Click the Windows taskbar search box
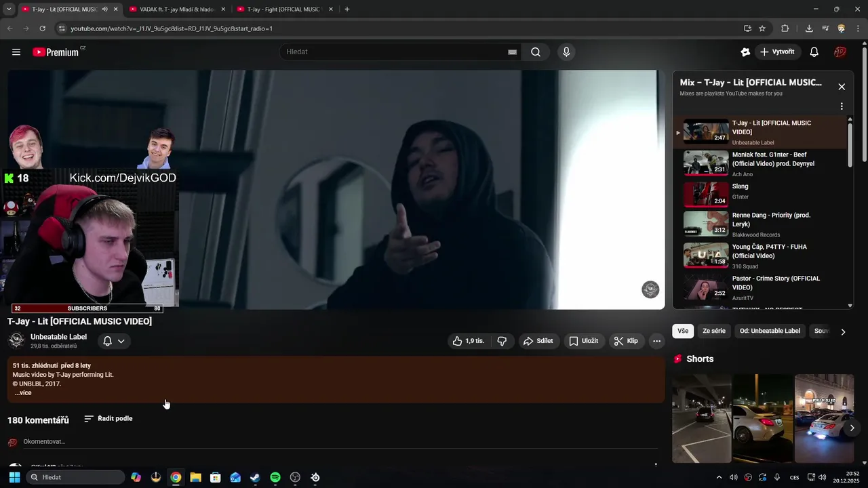The image size is (868, 488). point(75,477)
